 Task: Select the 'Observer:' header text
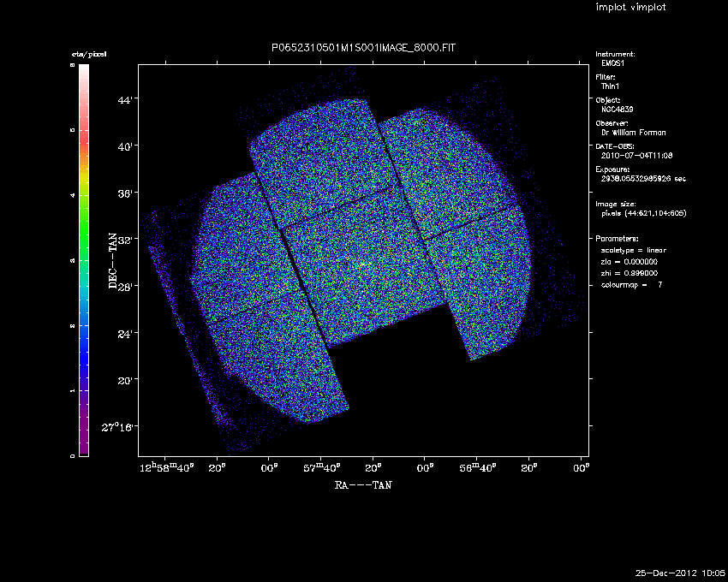coord(612,123)
